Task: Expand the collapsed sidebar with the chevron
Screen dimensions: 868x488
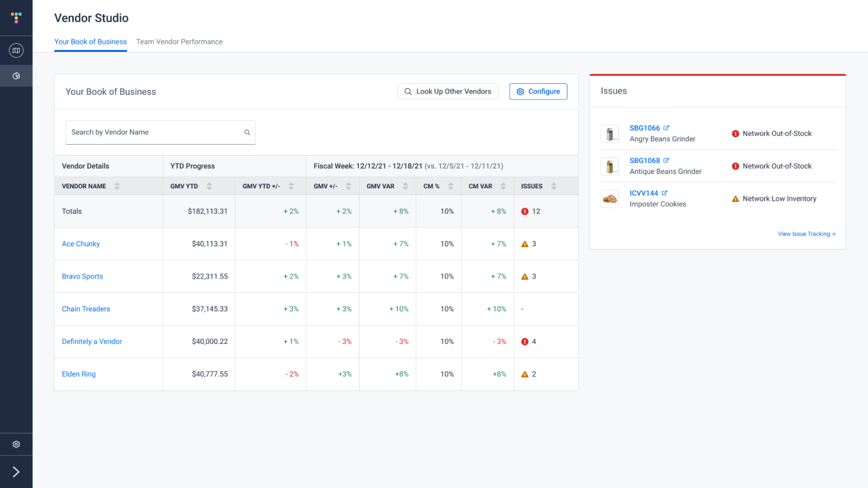Action: (x=16, y=471)
